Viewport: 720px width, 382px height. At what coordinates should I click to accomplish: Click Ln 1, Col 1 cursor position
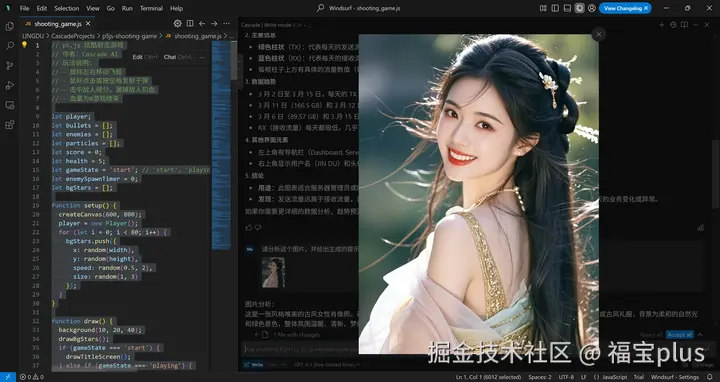pos(489,377)
